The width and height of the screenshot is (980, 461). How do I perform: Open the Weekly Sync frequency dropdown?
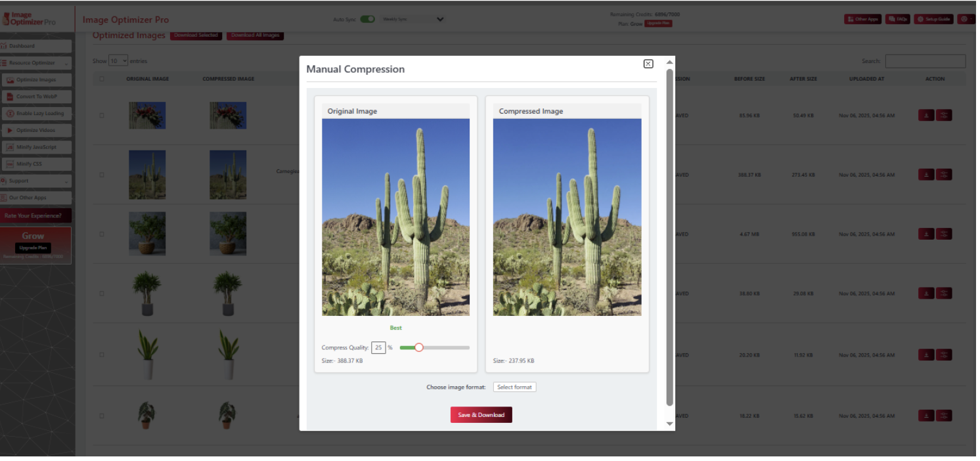[x=412, y=19]
